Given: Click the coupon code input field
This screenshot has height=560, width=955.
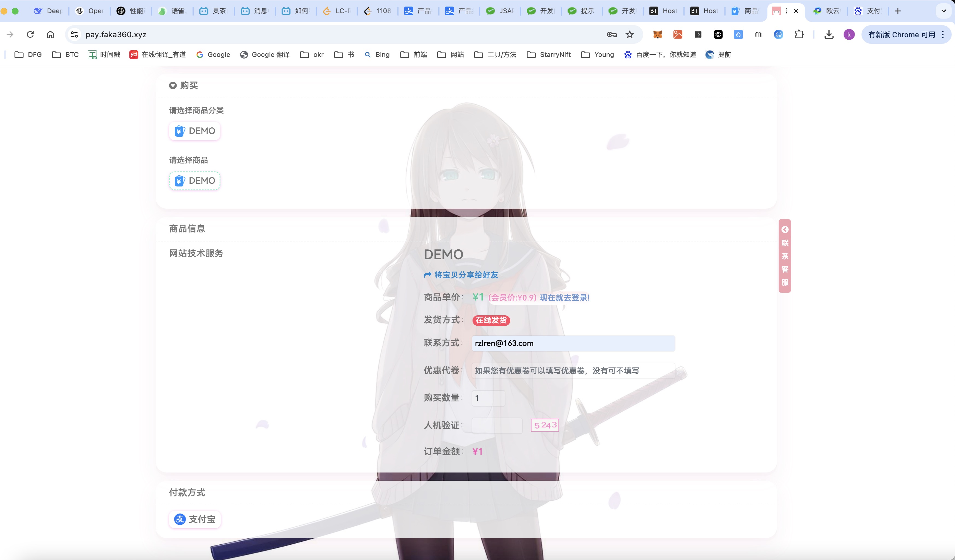Looking at the screenshot, I should [x=573, y=371].
